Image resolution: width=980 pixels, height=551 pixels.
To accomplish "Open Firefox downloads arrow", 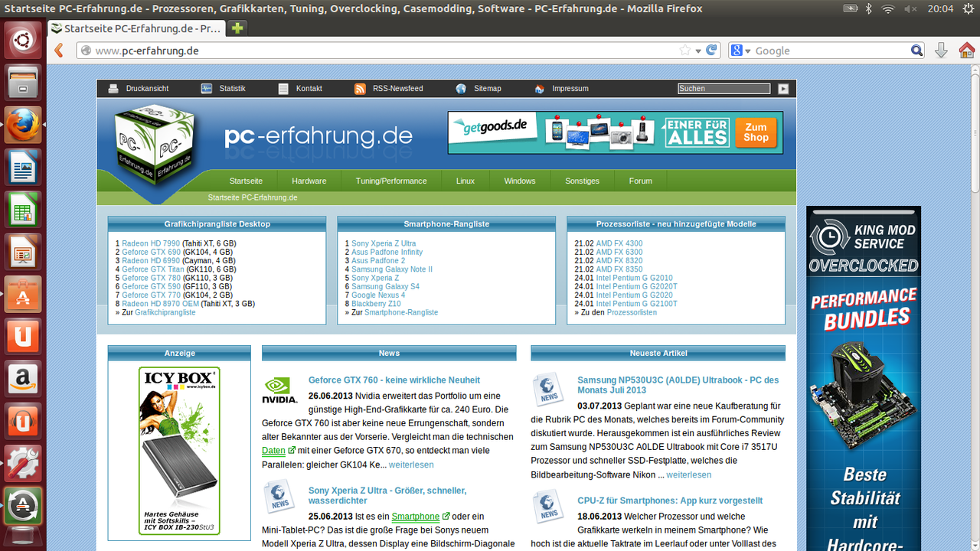I will (942, 51).
